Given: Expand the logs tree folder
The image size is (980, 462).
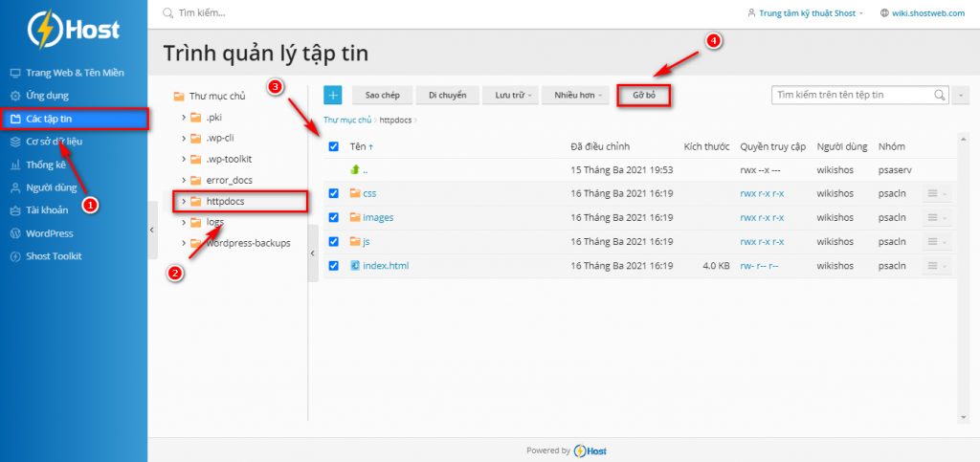Looking at the screenshot, I should [184, 222].
